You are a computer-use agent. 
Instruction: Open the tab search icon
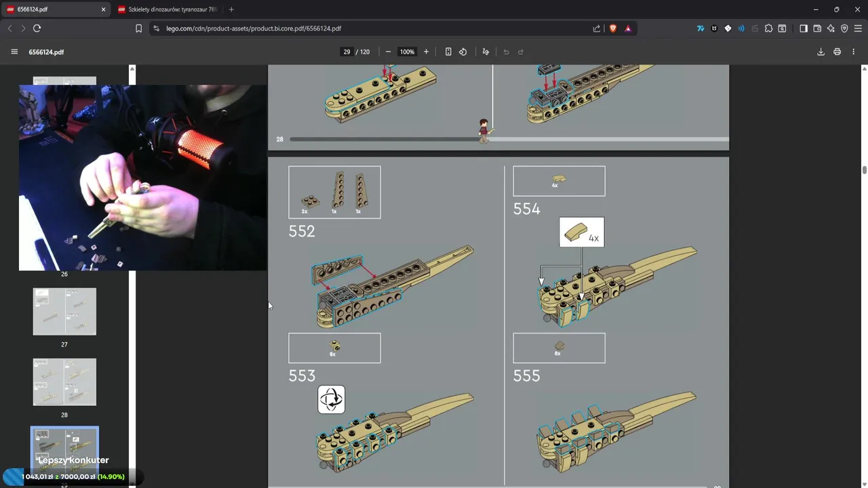coord(782,28)
